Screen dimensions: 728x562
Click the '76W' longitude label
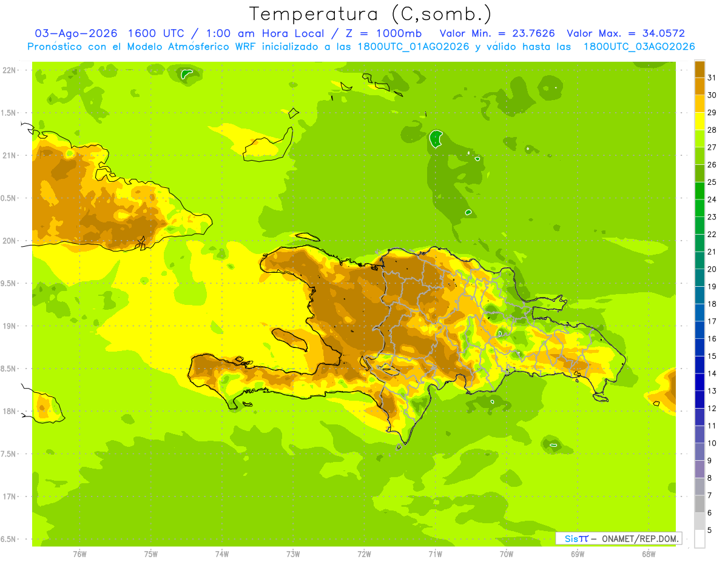point(79,554)
